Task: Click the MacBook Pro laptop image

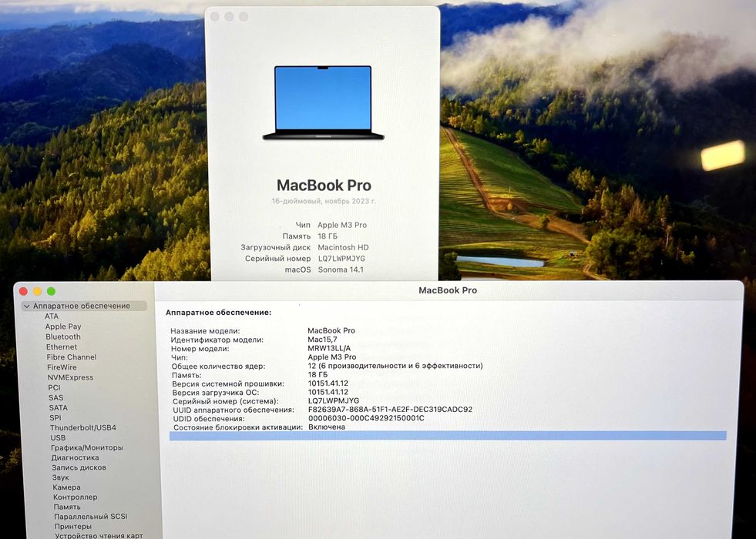Action: tap(323, 102)
